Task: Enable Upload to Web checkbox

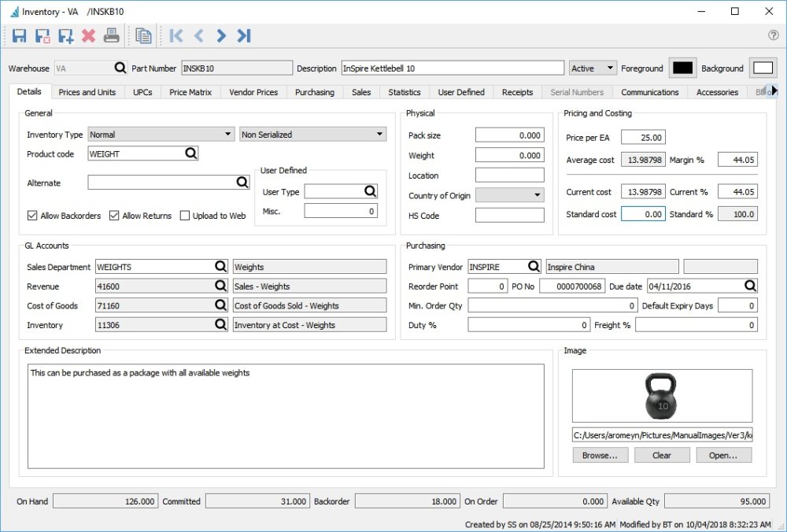Action: [185, 216]
